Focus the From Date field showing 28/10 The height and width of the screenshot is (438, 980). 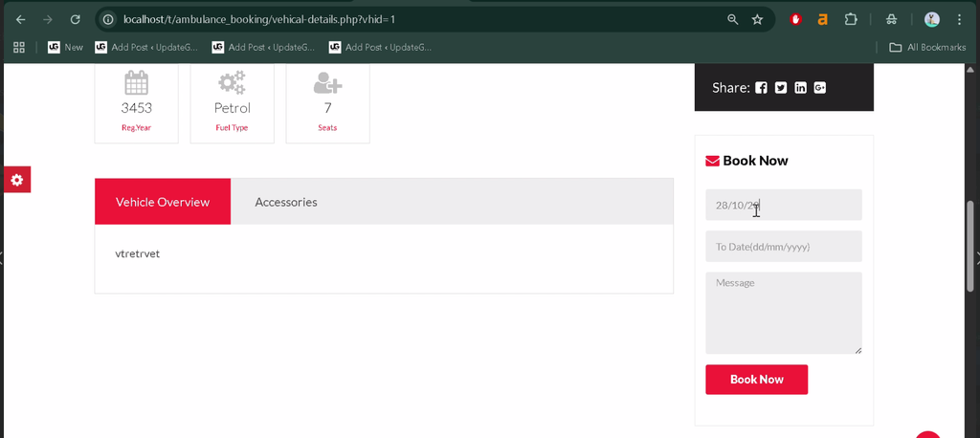point(784,205)
